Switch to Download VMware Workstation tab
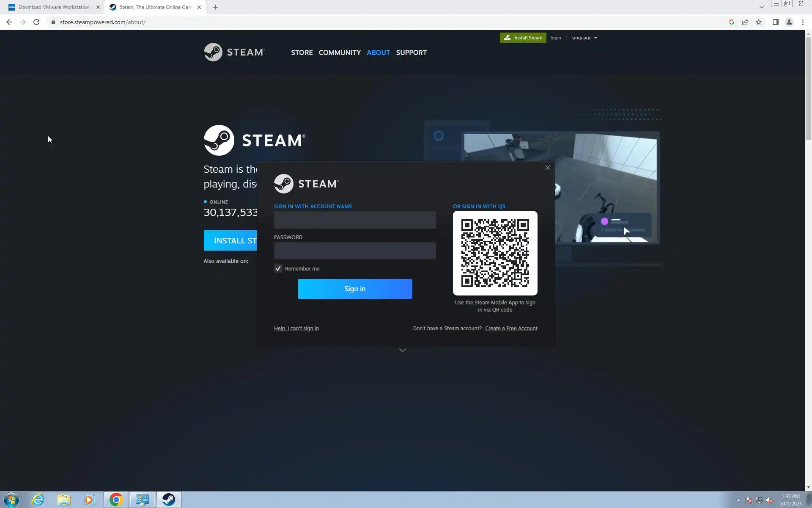This screenshot has height=508, width=812. tap(54, 7)
